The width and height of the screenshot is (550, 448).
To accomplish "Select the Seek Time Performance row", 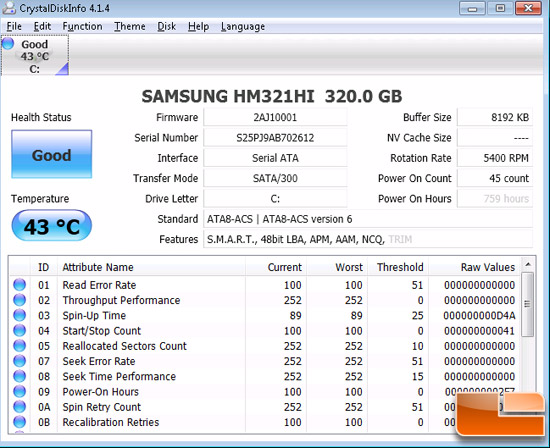I will point(265,376).
